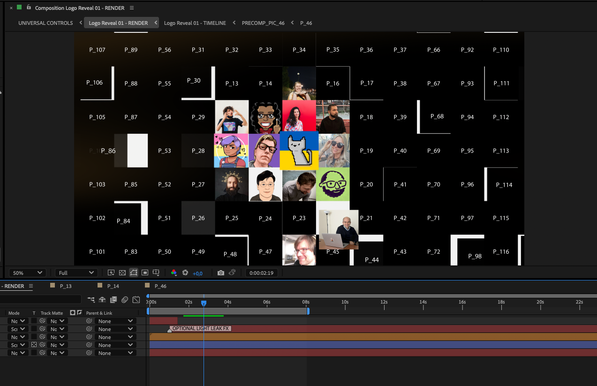Click the second column icon right of Track Matte

(x=79, y=313)
